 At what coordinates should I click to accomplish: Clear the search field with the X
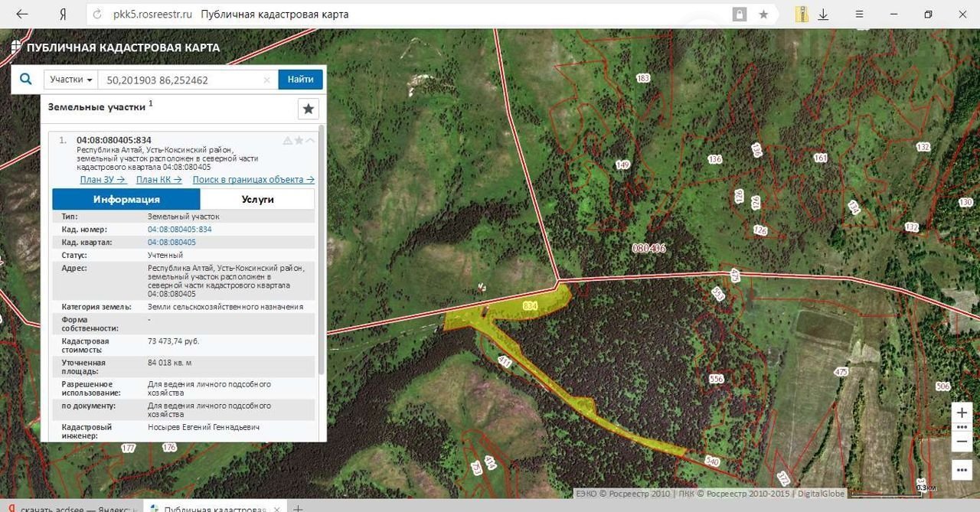(x=266, y=80)
